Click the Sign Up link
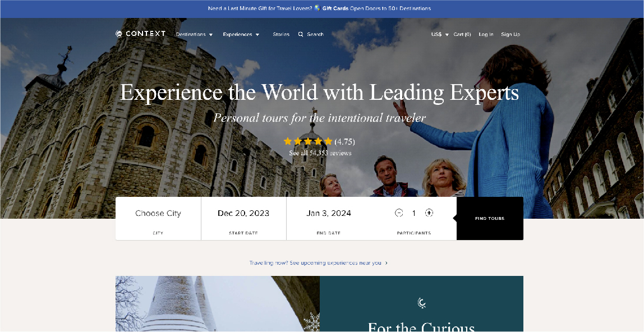This screenshot has height=332, width=644. pyautogui.click(x=510, y=34)
